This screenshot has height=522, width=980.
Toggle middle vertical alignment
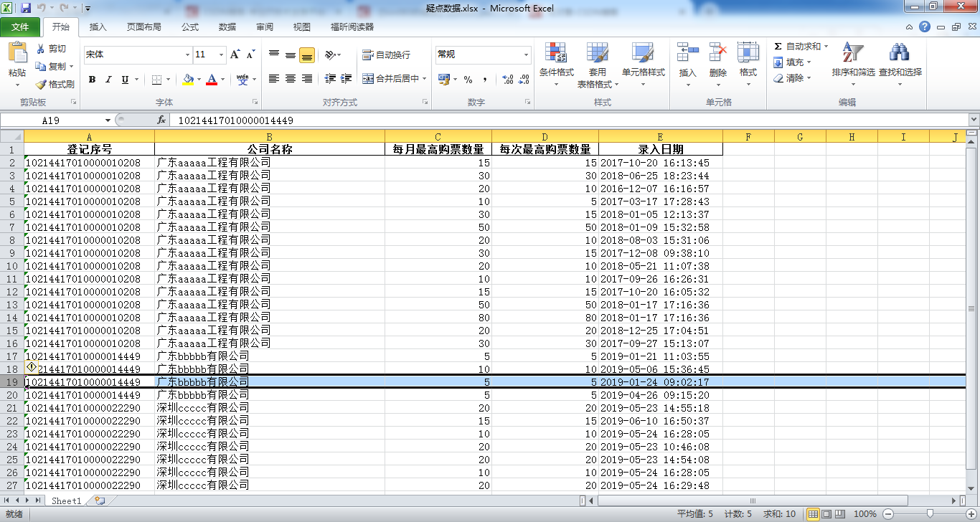291,54
